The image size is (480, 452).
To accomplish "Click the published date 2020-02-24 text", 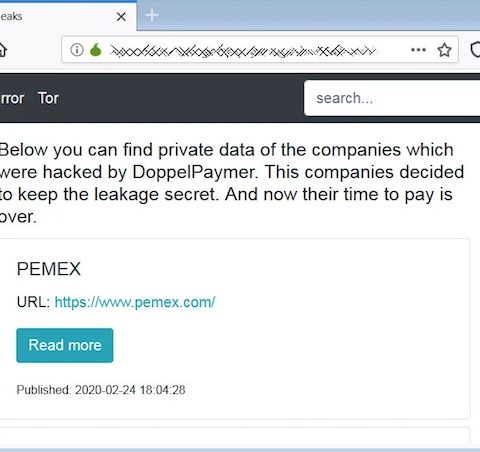I will 101,390.
